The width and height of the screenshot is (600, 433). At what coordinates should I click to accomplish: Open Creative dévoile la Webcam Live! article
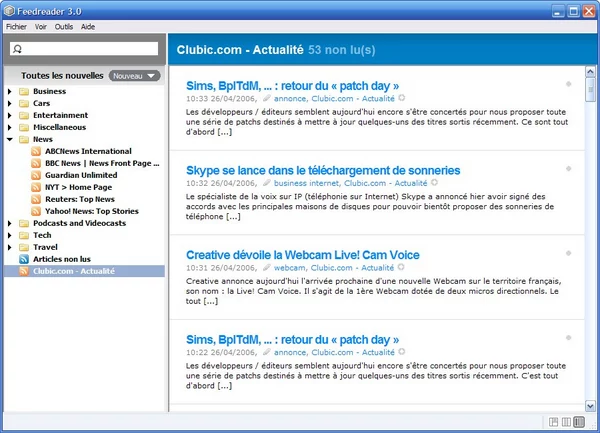[x=303, y=255]
